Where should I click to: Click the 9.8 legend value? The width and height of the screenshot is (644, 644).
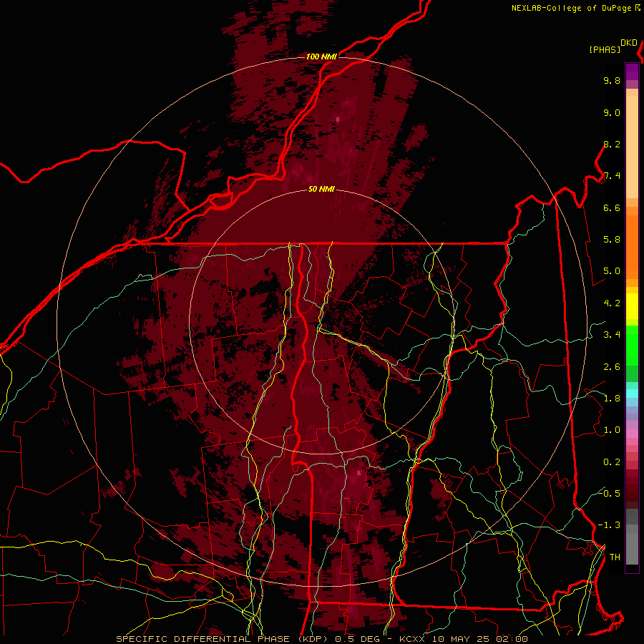[x=612, y=80]
